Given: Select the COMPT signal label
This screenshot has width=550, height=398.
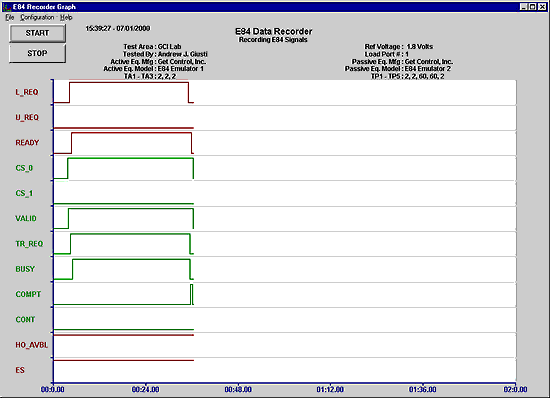Looking at the screenshot, I should coord(28,294).
